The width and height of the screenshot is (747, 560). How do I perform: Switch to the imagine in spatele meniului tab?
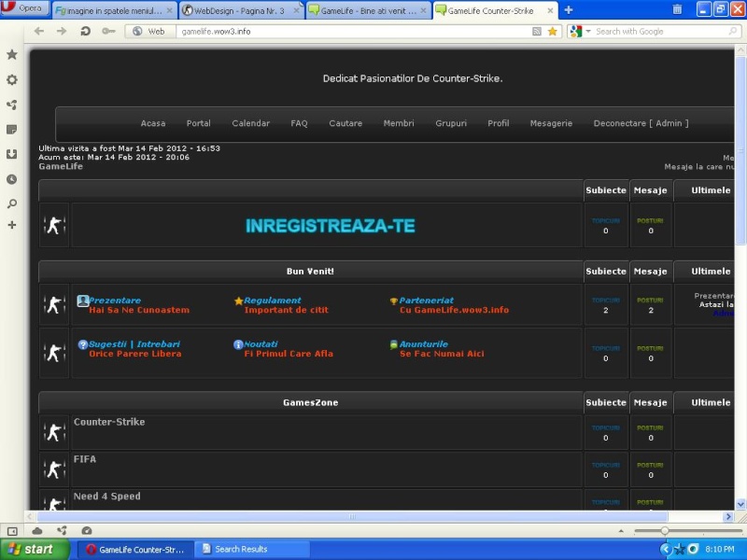(x=113, y=10)
